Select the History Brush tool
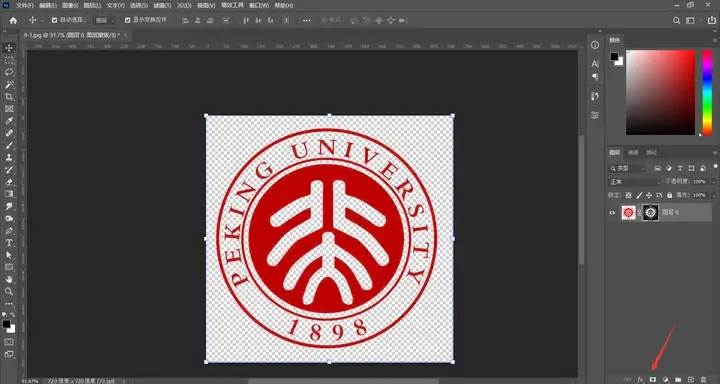The width and height of the screenshot is (720, 384). point(9,169)
